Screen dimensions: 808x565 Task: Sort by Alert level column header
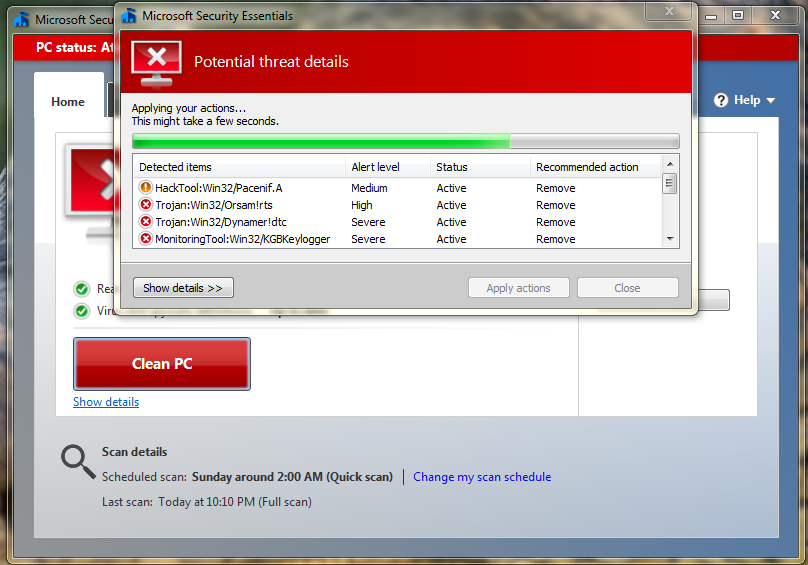pos(388,167)
